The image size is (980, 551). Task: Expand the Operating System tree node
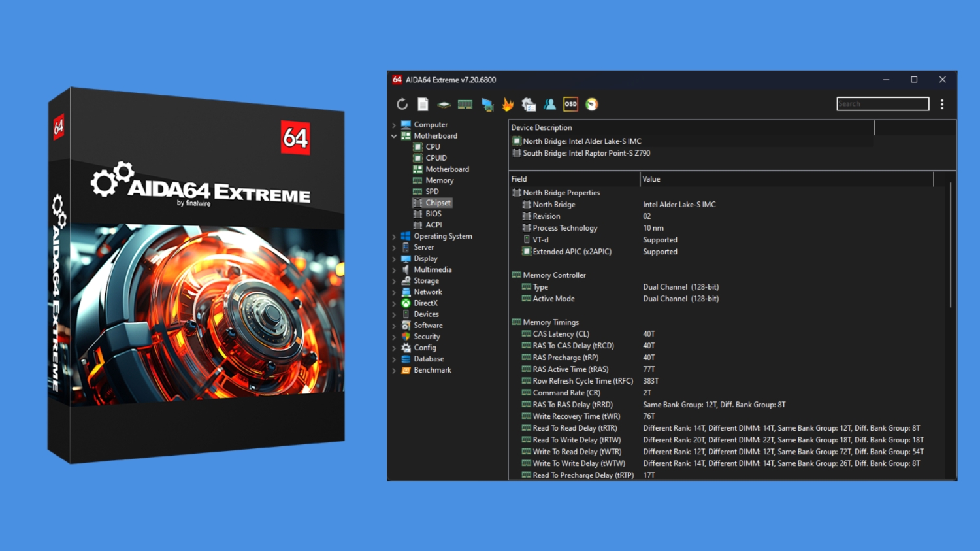(x=394, y=237)
